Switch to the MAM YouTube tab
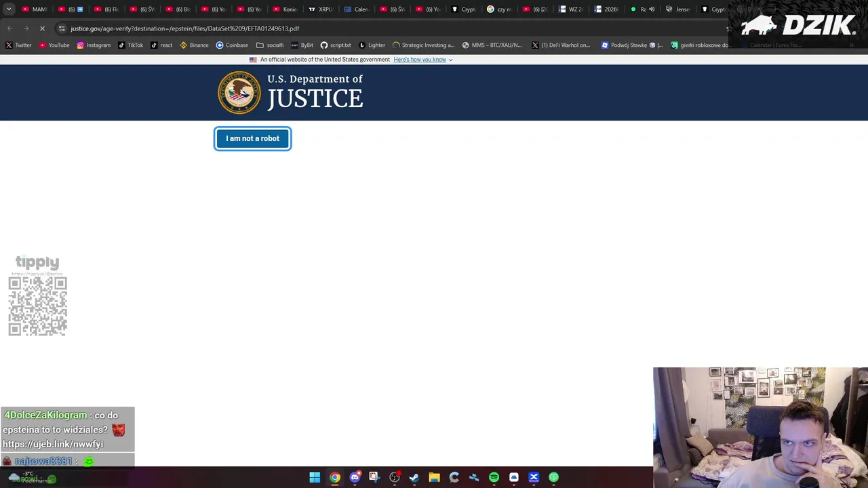 [35, 9]
